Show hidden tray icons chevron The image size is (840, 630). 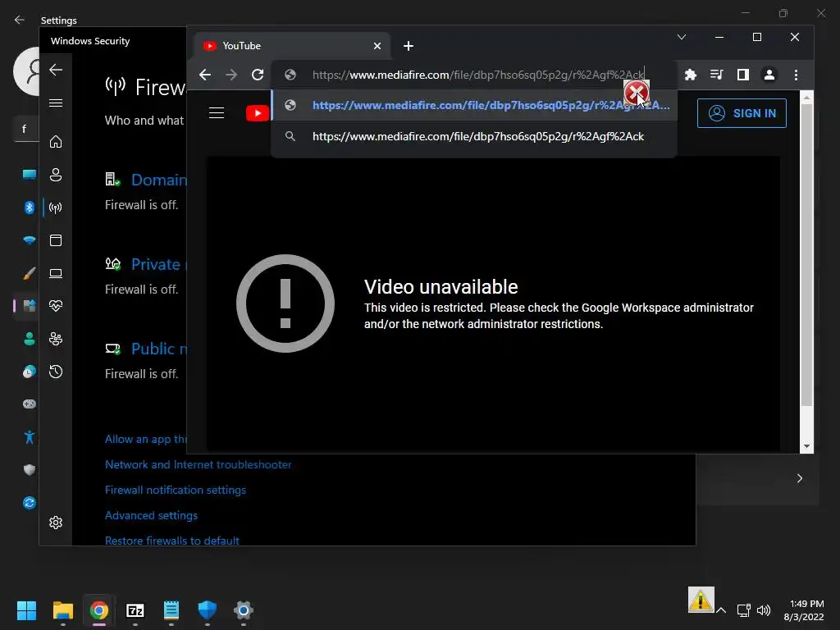tap(721, 610)
